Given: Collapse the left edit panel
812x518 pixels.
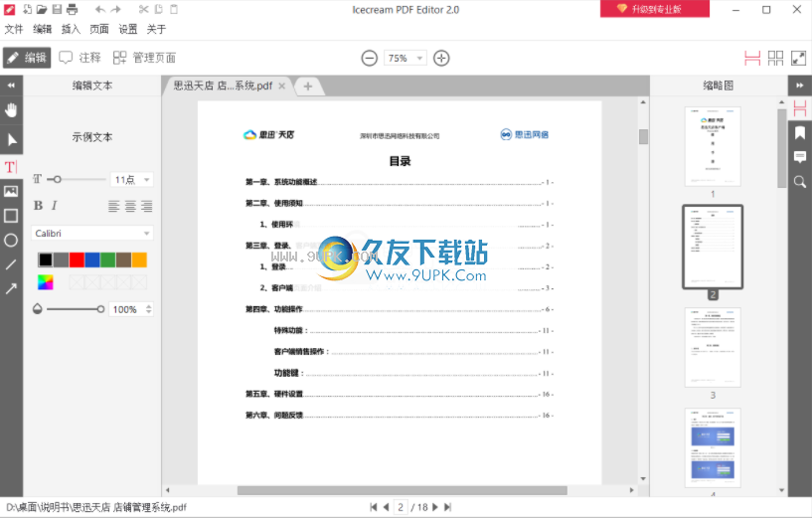Looking at the screenshot, I should [11, 86].
